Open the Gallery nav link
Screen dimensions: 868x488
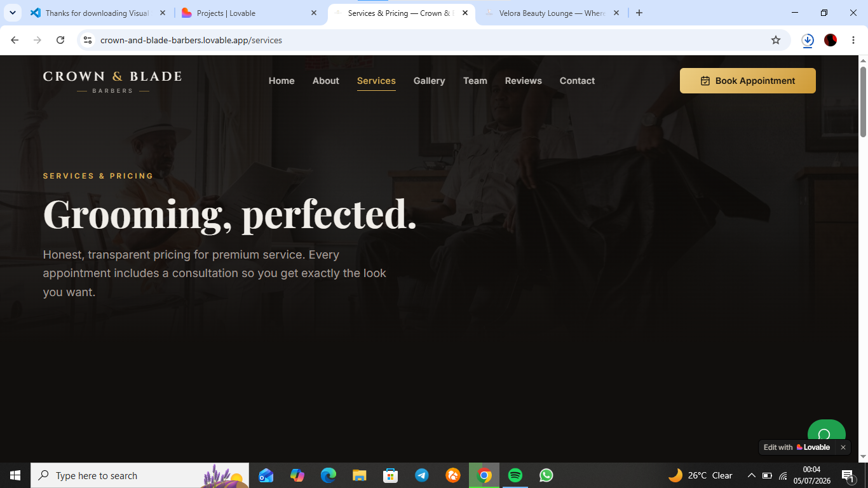(x=430, y=81)
